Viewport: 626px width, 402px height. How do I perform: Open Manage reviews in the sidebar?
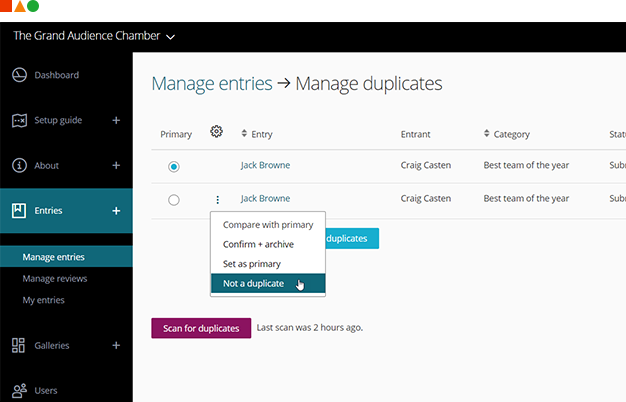click(x=55, y=279)
